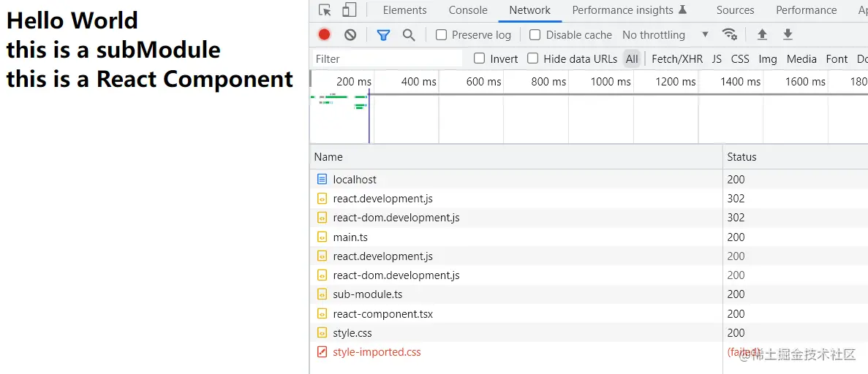Enable the Preserve log checkbox
The height and width of the screenshot is (374, 868).
tap(441, 35)
